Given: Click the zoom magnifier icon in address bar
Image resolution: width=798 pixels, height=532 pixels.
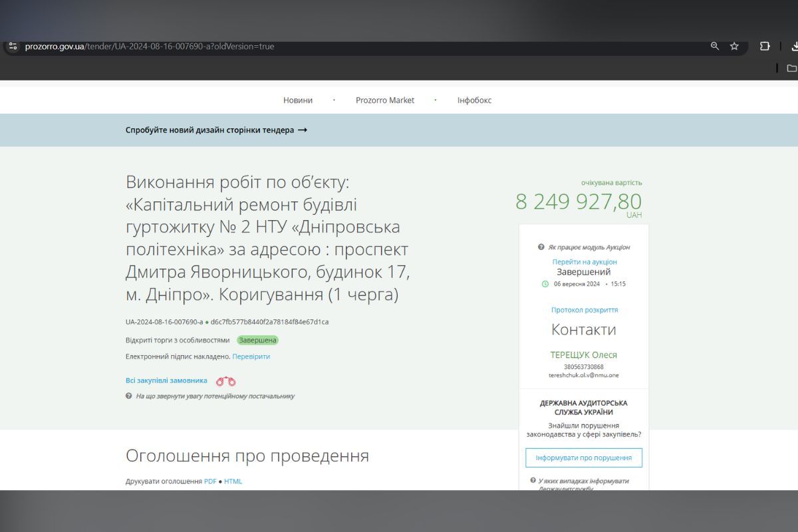Looking at the screenshot, I should [714, 47].
